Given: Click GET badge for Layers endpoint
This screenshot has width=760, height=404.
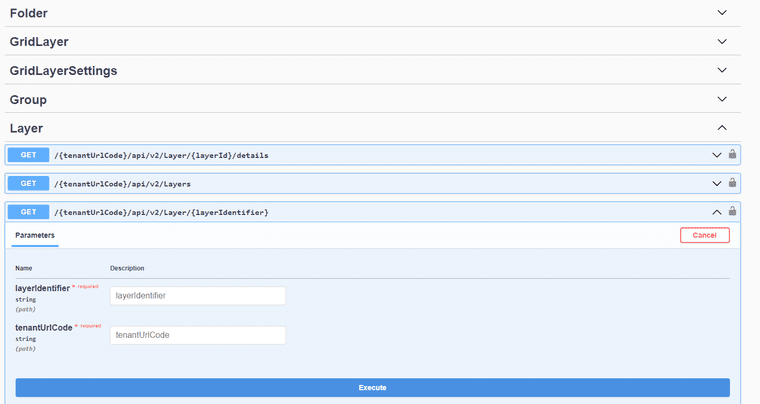Looking at the screenshot, I should 28,184.
